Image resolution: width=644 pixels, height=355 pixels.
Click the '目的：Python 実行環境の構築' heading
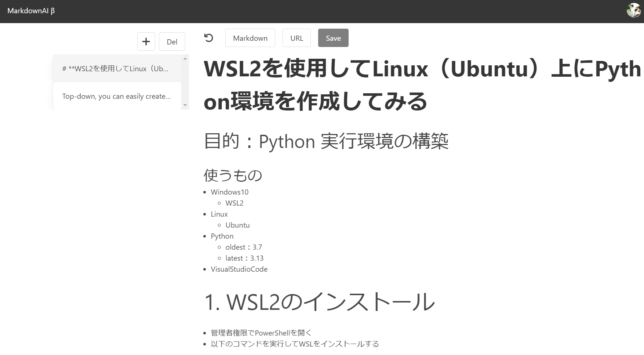point(326,141)
